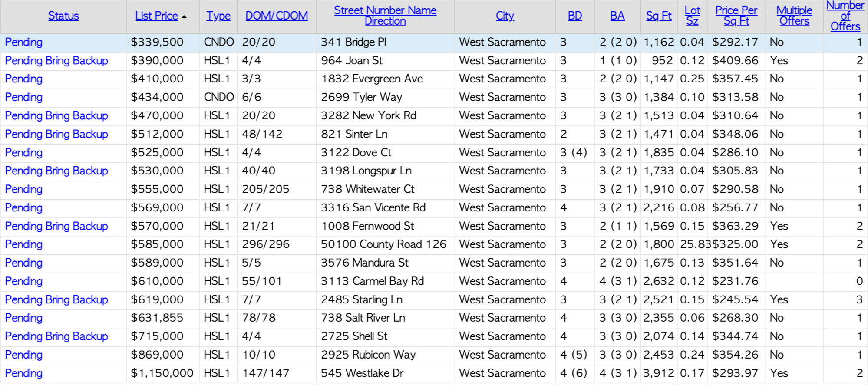Sort by Price Per Sq Ft header
This screenshot has width=868, height=385.
736,16
